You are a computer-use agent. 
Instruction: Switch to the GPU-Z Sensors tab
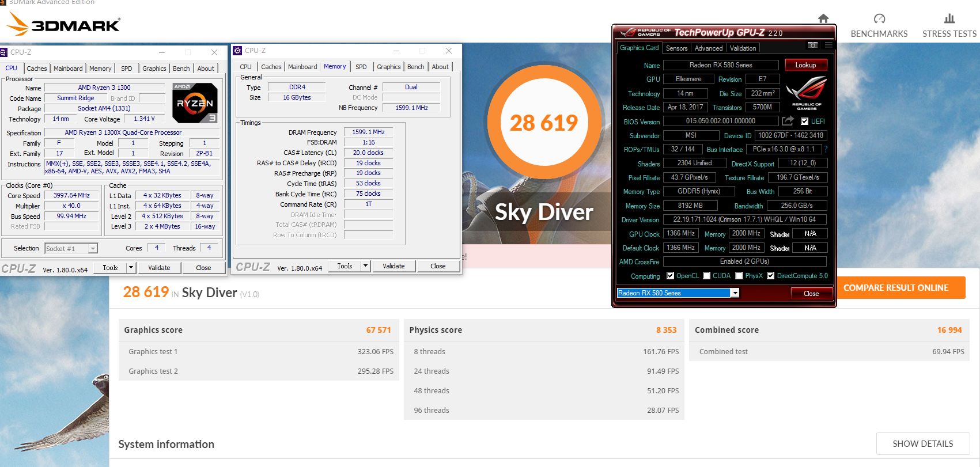tap(676, 48)
